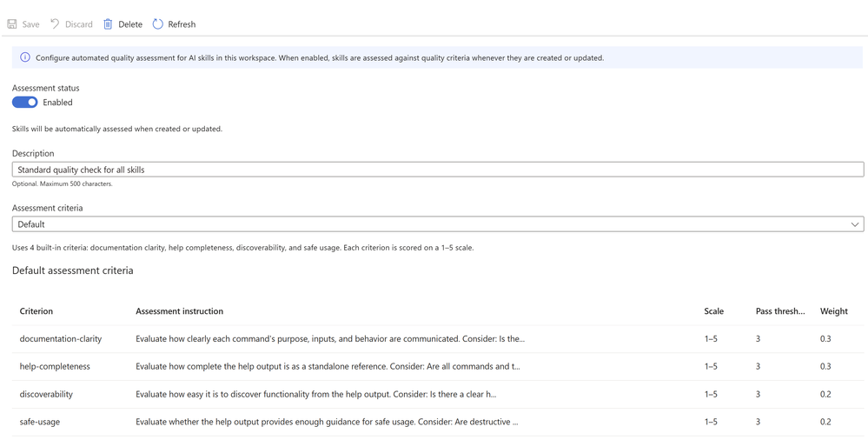This screenshot has height=440, width=868.
Task: Click the Save floppy disk icon
Action: 11,24
